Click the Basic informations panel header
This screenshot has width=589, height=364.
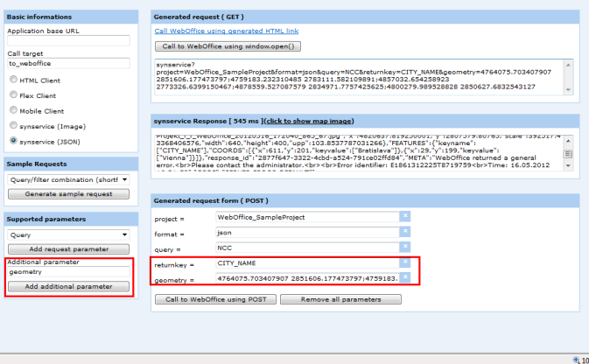click(71, 17)
